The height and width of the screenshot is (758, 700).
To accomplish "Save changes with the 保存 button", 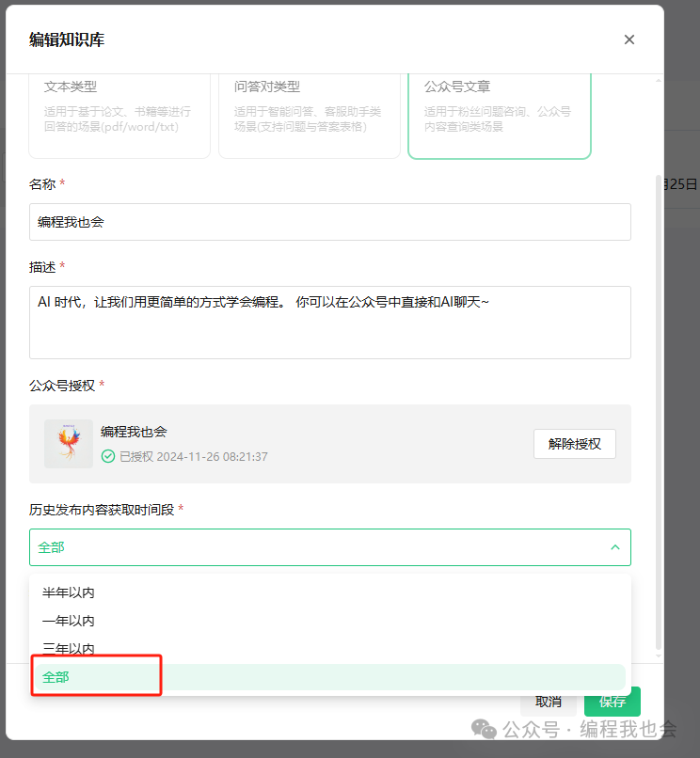I will click(x=612, y=702).
